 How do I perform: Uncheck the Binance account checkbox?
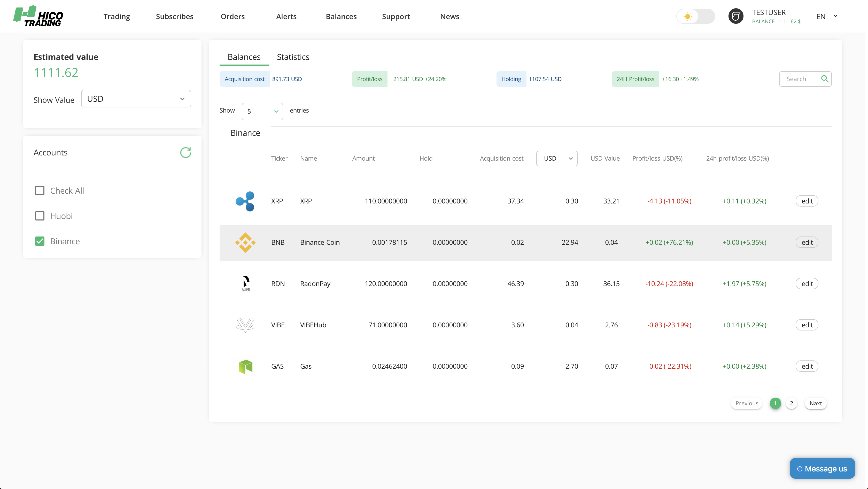click(x=40, y=241)
